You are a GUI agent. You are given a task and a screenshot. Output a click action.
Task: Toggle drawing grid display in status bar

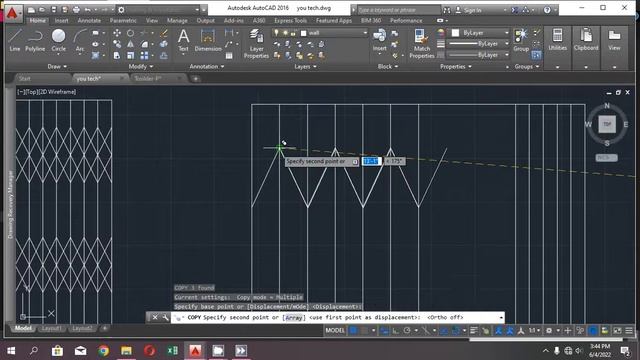coord(353,330)
